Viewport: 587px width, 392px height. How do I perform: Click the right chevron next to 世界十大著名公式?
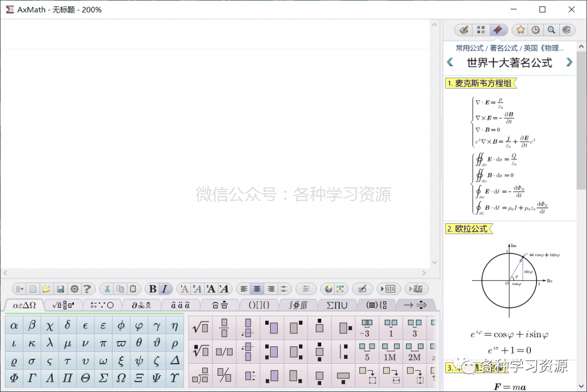[x=569, y=62]
